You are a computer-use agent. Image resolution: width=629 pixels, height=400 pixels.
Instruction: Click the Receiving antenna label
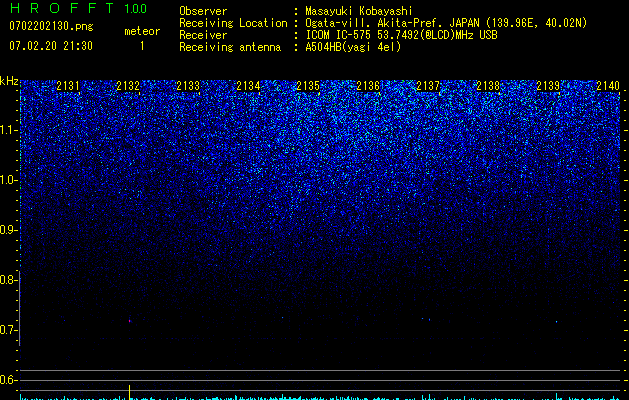[x=230, y=47]
